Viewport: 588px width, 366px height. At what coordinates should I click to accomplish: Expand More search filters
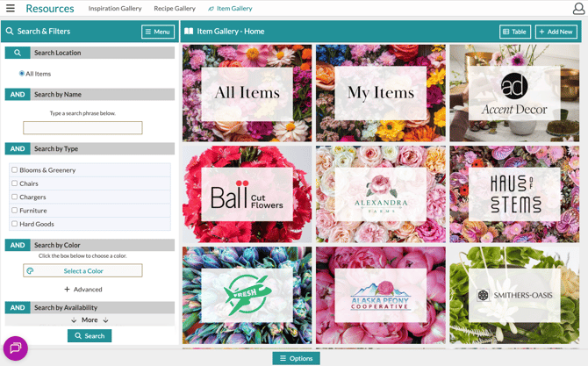click(90, 320)
